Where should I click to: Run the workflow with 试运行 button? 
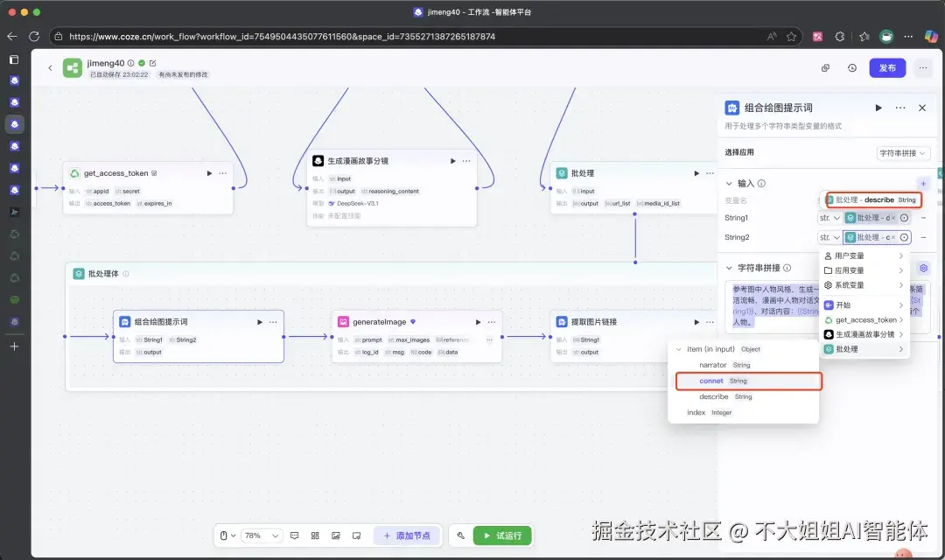(x=502, y=535)
